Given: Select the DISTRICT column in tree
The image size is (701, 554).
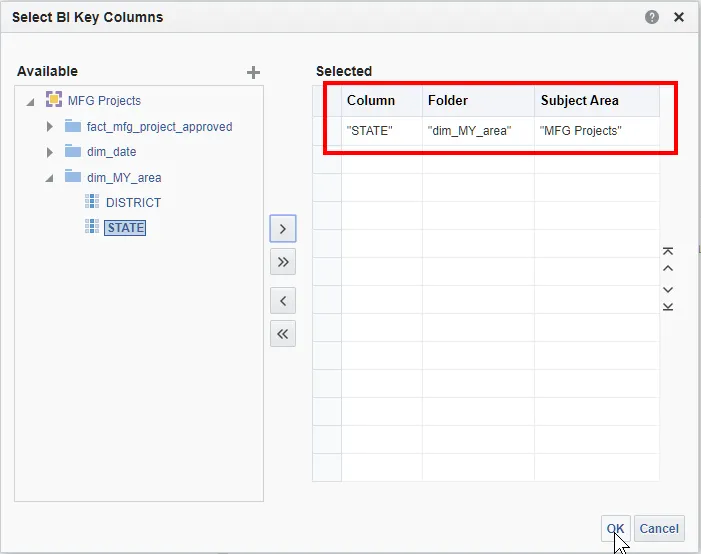Looking at the screenshot, I should (x=133, y=202).
